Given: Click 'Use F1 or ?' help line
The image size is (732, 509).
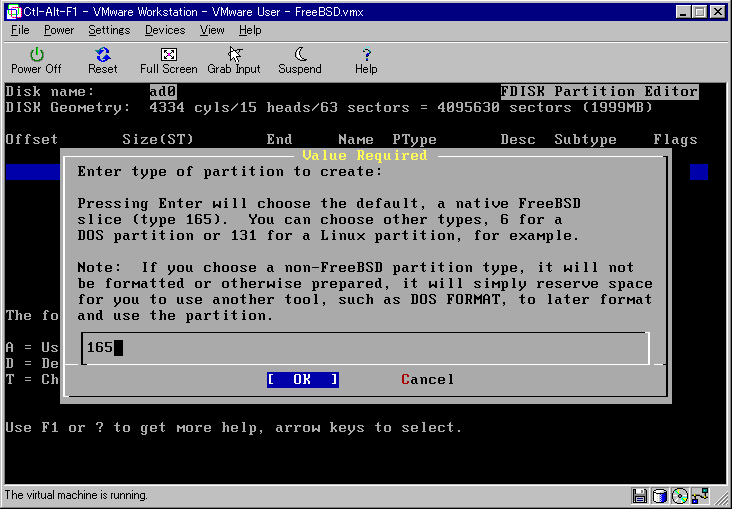Looking at the screenshot, I should (x=234, y=428).
